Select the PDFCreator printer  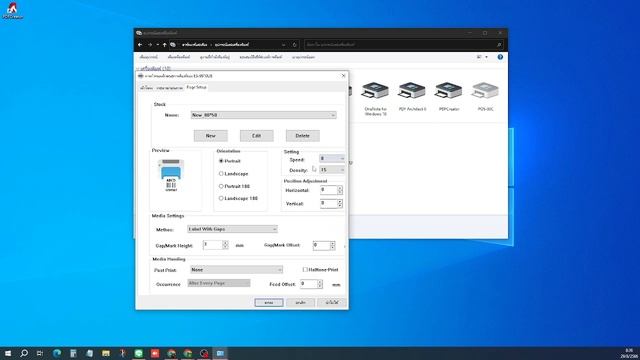pos(449,96)
